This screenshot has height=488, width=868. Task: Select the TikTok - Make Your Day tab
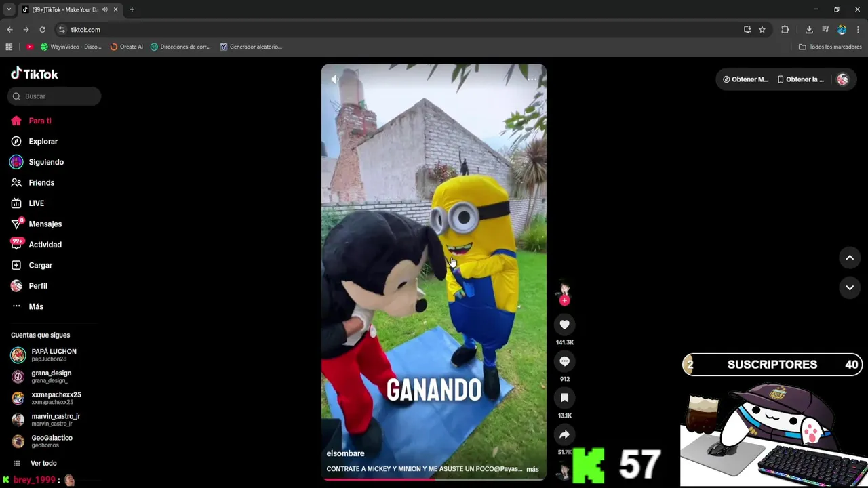[64, 9]
